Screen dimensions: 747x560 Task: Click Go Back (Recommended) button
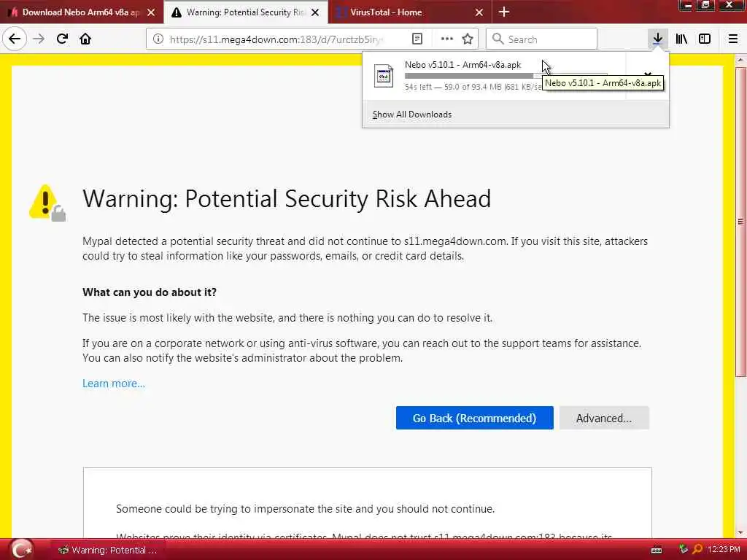(x=474, y=418)
